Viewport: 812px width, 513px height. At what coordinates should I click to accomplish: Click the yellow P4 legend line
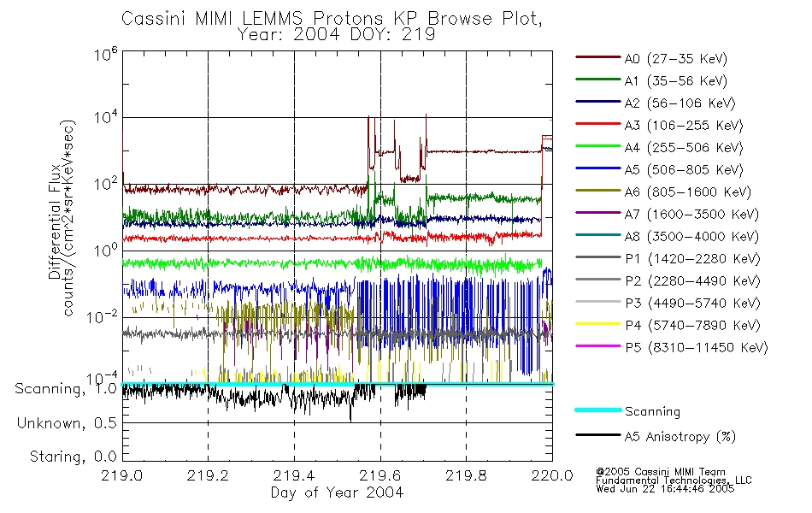click(598, 324)
